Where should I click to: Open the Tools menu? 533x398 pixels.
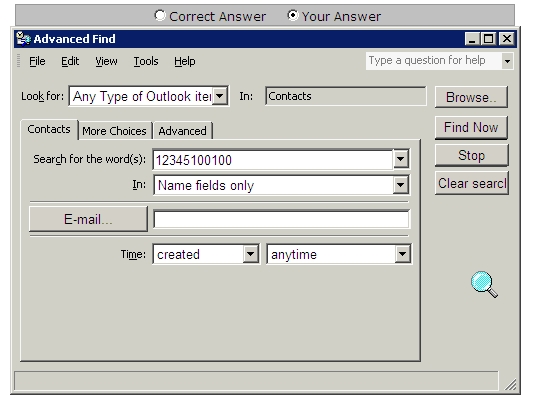146,61
